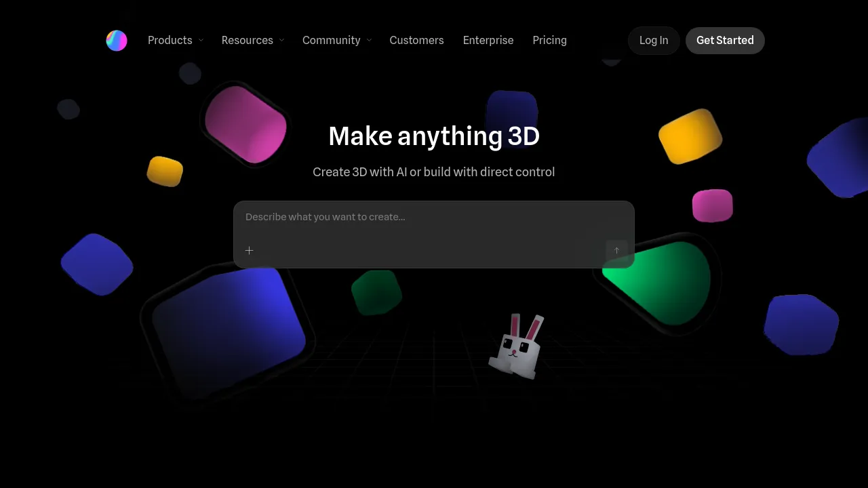
Task: Open the Enterprise nav link
Action: 488,41
